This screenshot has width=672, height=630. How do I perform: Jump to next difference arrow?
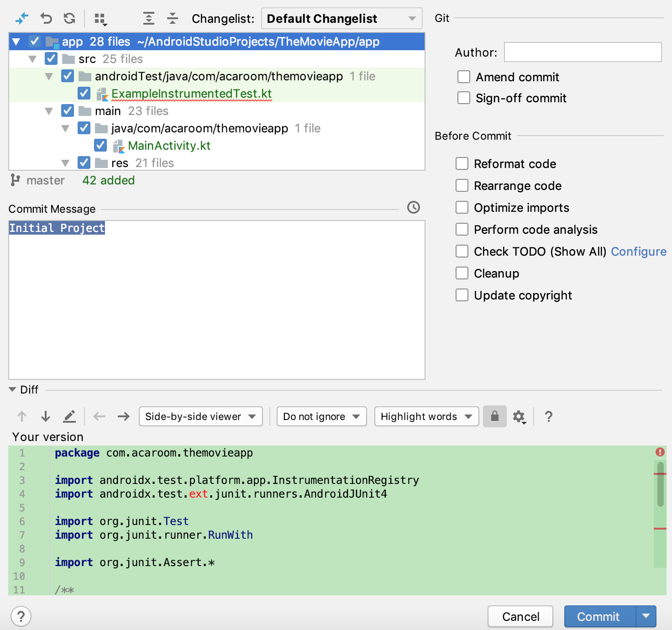point(46,416)
